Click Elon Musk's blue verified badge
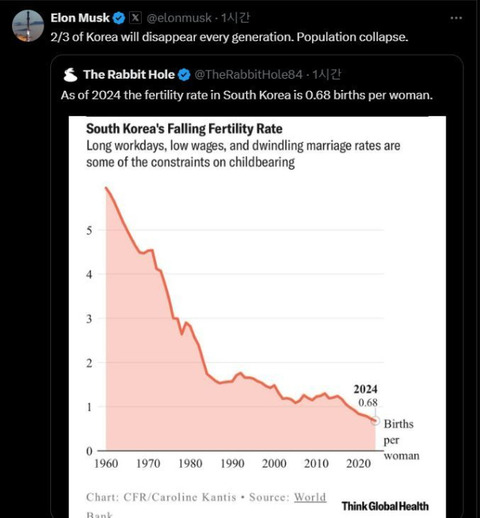The width and height of the screenshot is (480, 518). pyautogui.click(x=119, y=18)
